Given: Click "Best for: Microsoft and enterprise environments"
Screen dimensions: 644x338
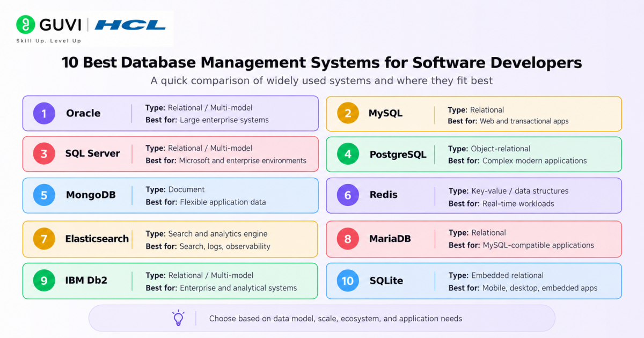Looking at the screenshot, I should (x=226, y=161).
